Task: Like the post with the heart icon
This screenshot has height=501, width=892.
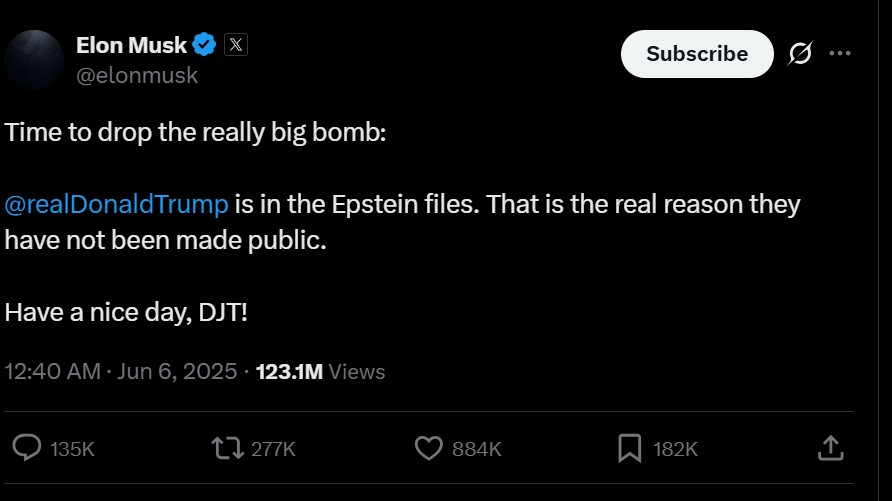Action: (428, 448)
